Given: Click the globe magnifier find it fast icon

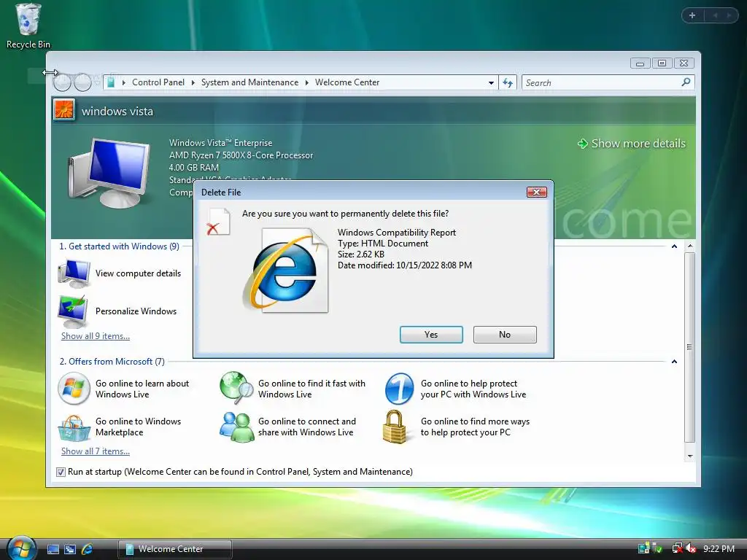Looking at the screenshot, I should pos(236,388).
